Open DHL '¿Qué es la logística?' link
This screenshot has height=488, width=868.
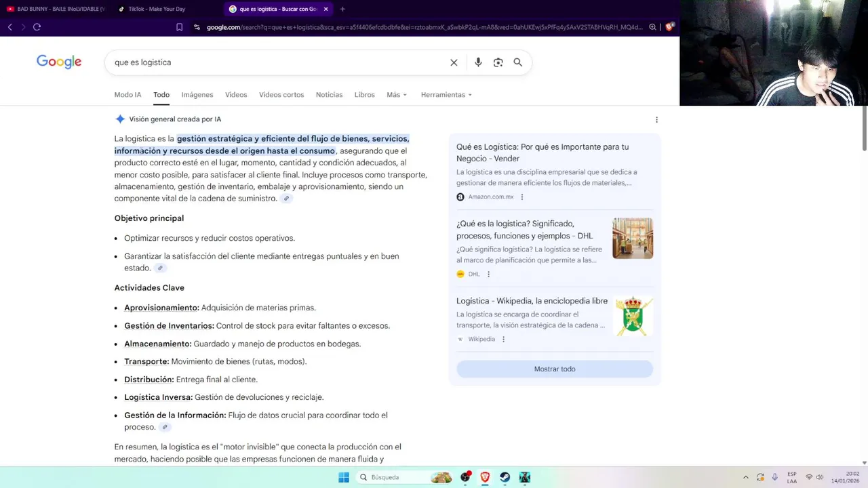(525, 230)
